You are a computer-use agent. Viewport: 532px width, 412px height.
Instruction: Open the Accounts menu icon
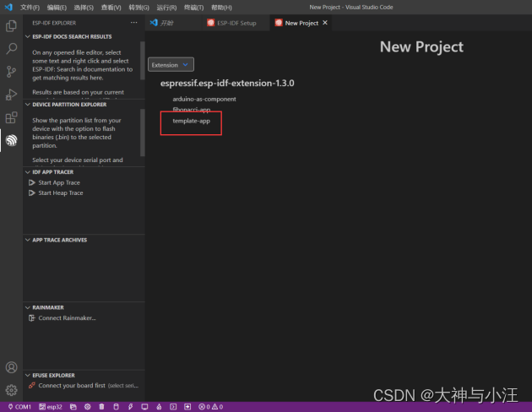point(11,367)
